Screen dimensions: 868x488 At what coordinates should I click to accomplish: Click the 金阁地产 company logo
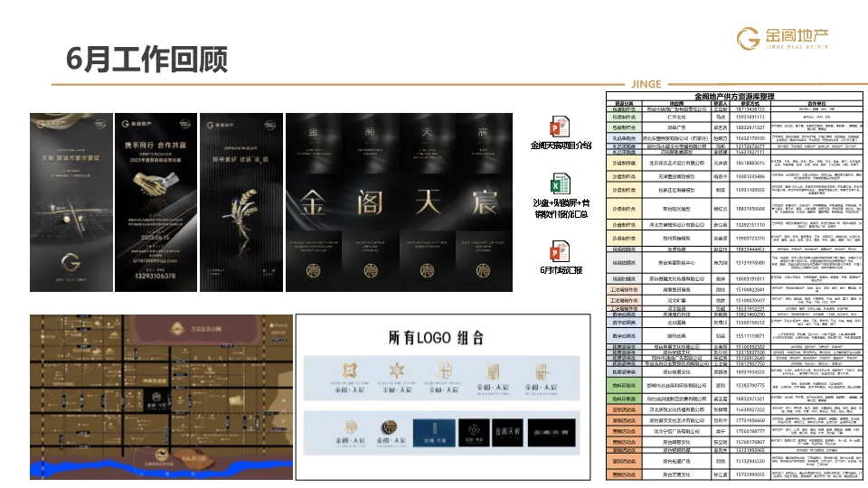[783, 38]
